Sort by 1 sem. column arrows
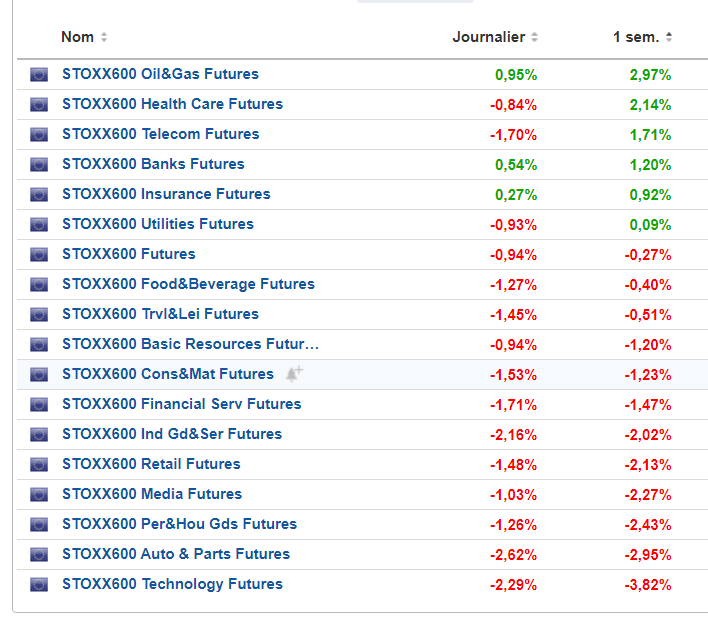708x623 pixels. [x=669, y=38]
